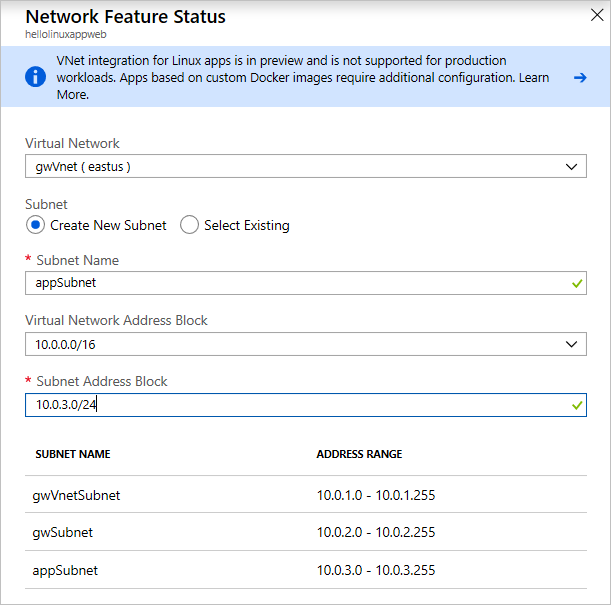
Task: Click the SUBNET NAME column header
Action: tap(73, 454)
